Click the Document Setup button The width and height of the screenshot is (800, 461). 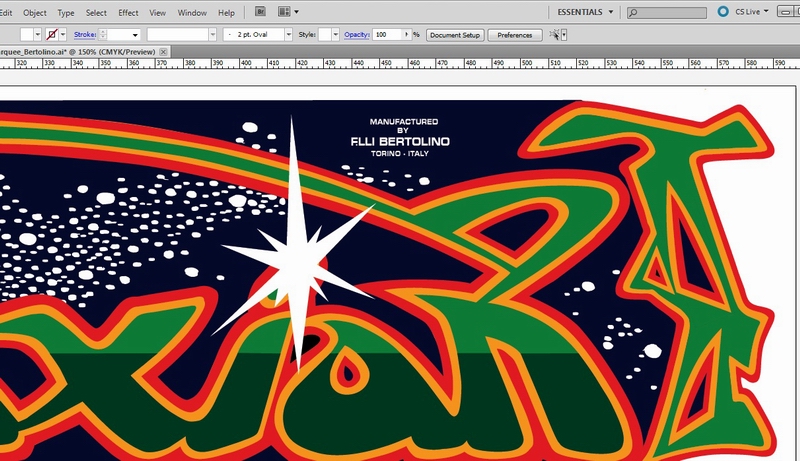pos(455,35)
